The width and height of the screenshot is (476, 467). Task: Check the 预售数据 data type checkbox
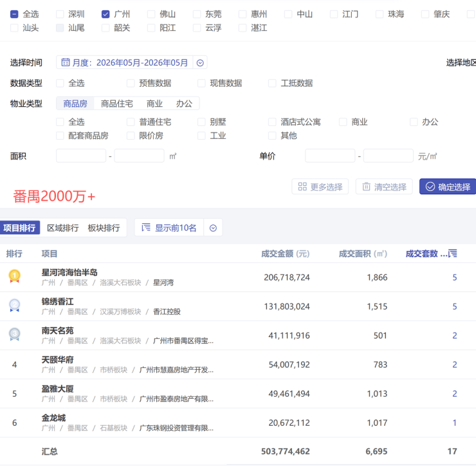131,83
